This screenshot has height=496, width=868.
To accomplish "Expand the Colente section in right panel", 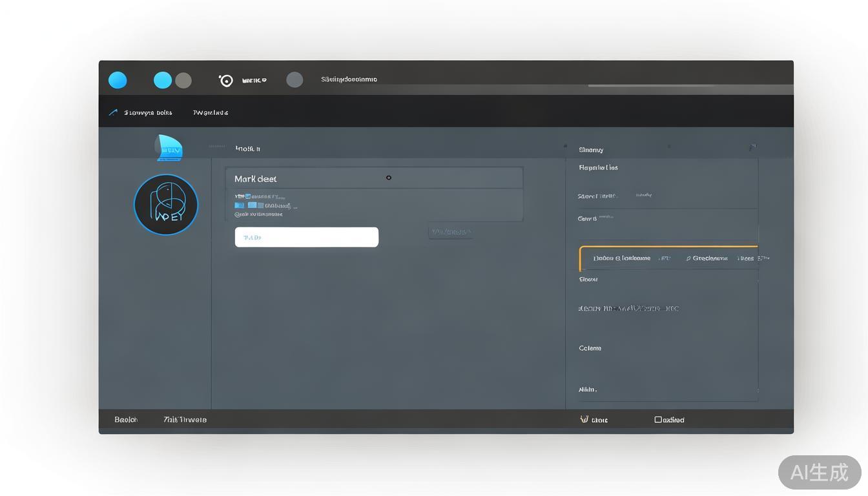I will point(590,348).
